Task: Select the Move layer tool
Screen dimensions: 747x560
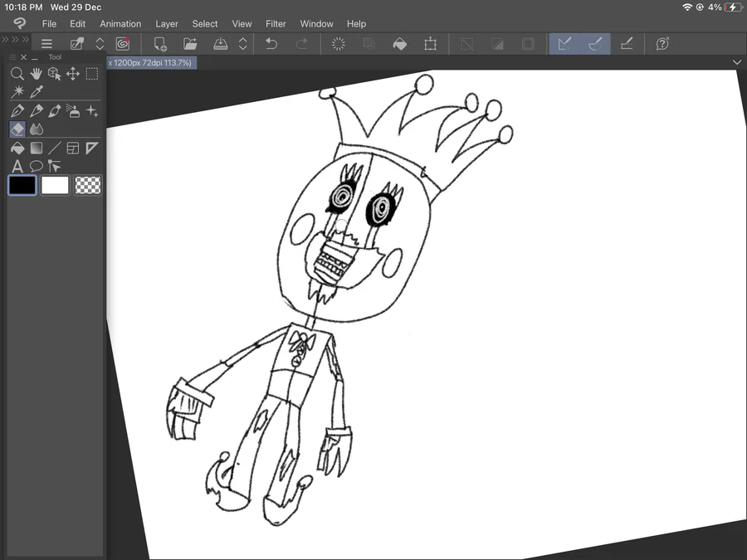Action: (x=73, y=73)
